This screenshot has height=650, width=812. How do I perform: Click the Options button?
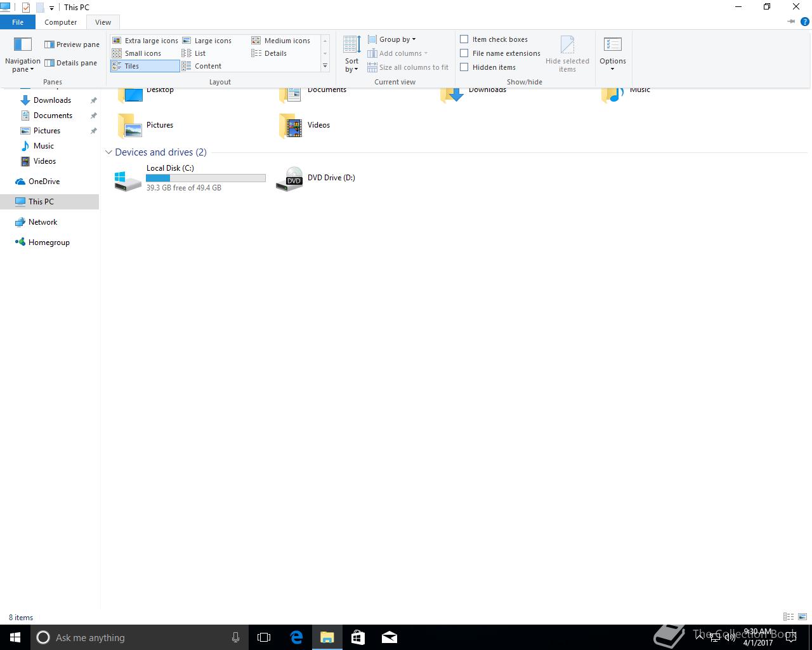pyautogui.click(x=613, y=54)
